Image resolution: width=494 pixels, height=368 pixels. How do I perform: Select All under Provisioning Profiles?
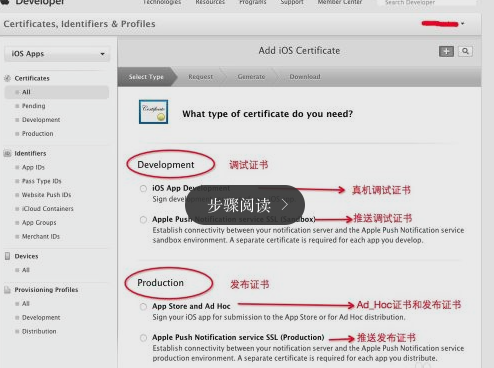26,304
